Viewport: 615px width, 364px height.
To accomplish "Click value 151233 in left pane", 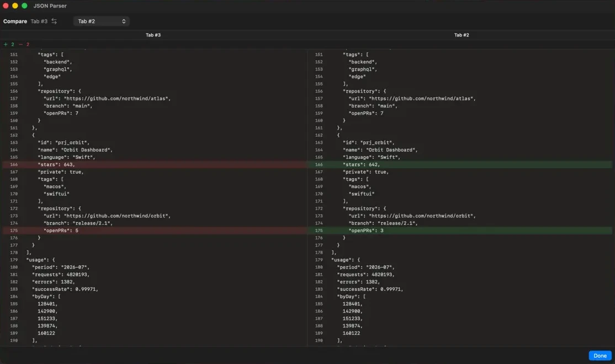I will (x=47, y=319).
